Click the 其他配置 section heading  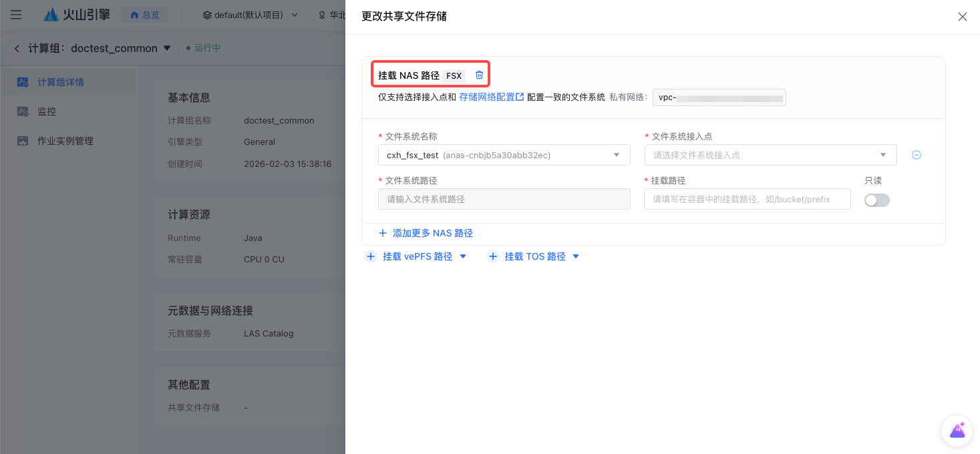[x=189, y=385]
